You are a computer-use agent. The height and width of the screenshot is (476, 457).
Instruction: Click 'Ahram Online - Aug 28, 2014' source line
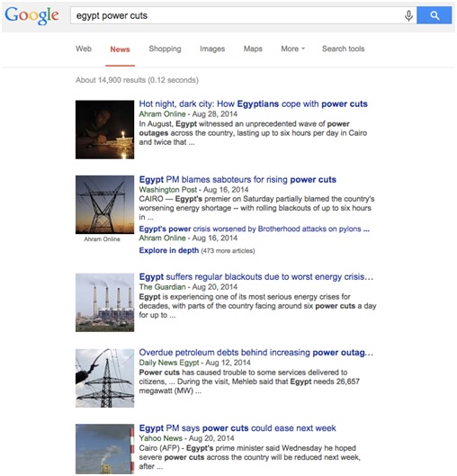(188, 114)
